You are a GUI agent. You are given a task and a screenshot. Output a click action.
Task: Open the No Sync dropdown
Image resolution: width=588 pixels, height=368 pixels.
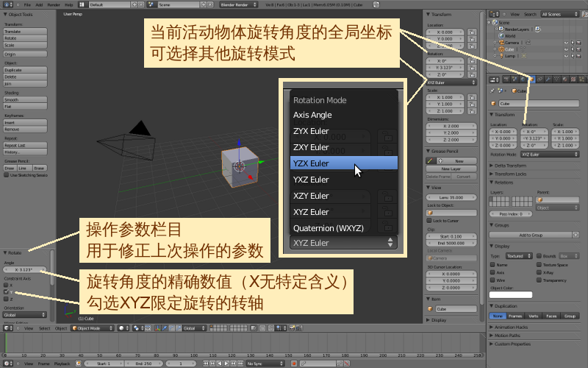pos(265,364)
